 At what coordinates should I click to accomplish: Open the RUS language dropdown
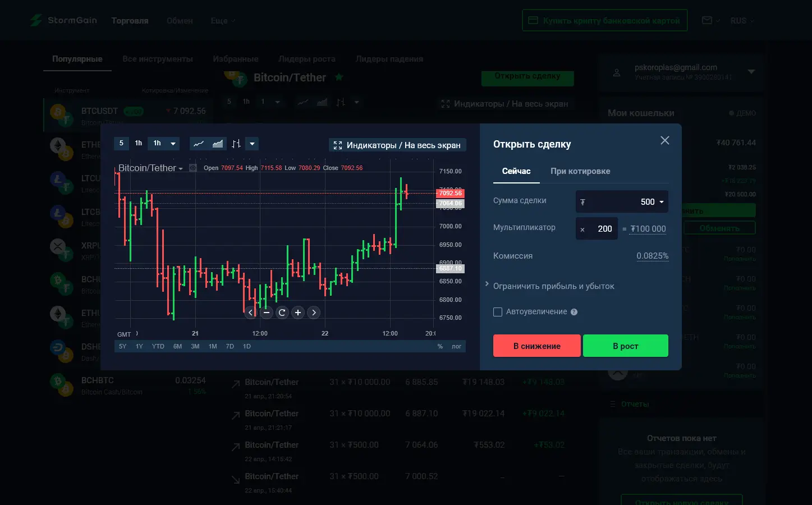(742, 21)
